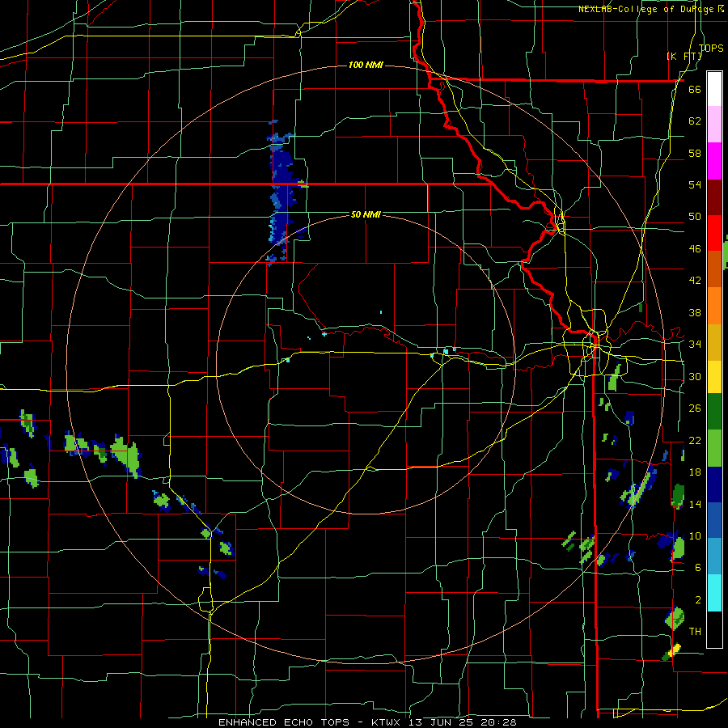Click the 14 legend value
The image size is (728, 728).
point(695,504)
